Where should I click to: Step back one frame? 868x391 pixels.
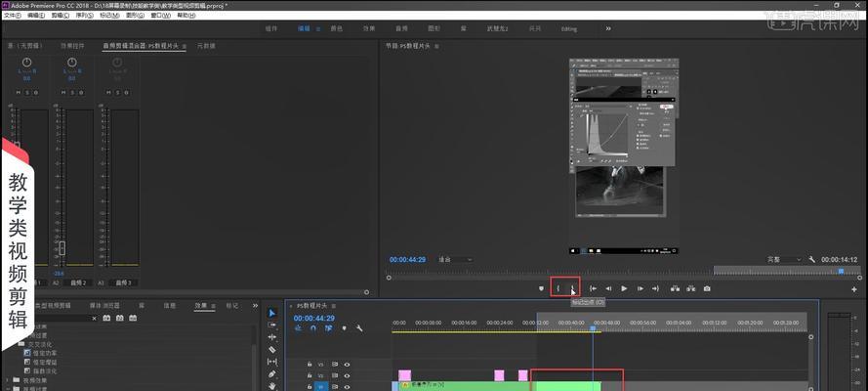coord(608,288)
